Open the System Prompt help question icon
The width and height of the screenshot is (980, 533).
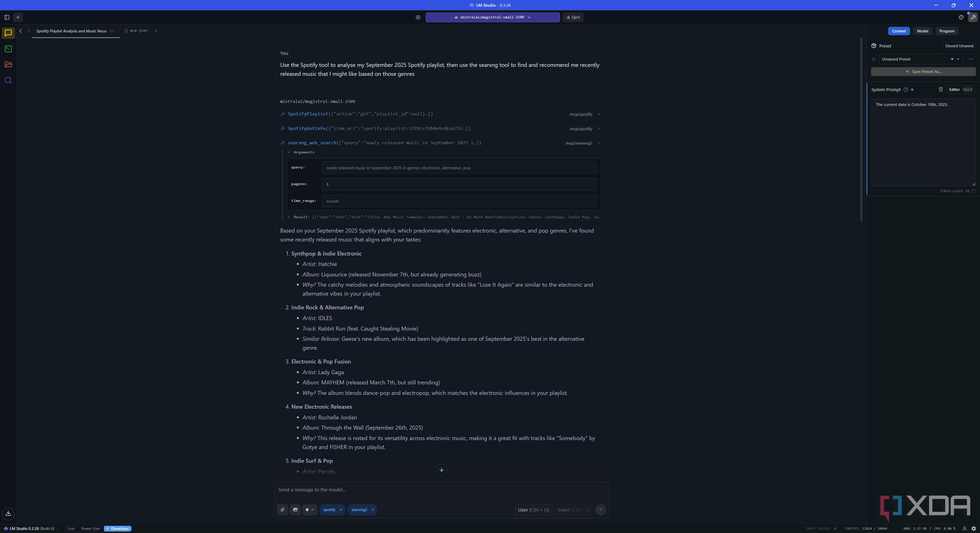(906, 90)
